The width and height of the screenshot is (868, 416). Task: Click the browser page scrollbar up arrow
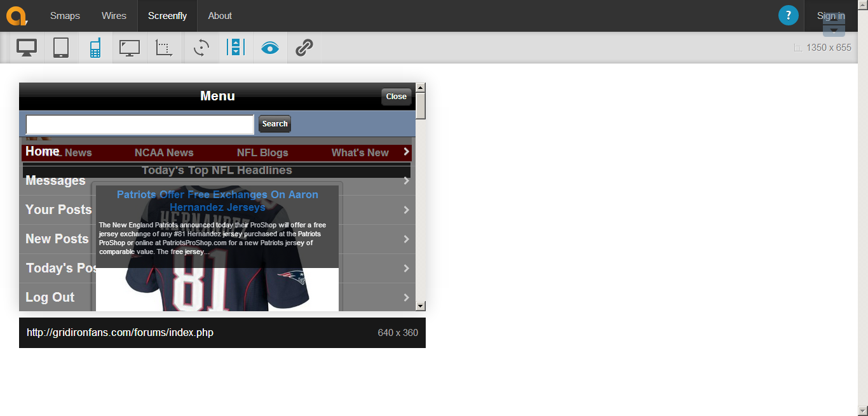(863, 5)
